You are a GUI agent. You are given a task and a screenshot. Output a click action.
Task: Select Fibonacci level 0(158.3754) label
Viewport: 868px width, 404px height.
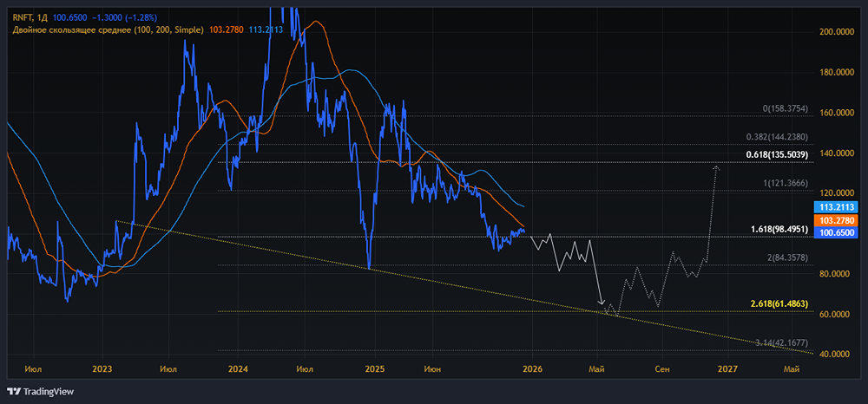click(x=785, y=109)
